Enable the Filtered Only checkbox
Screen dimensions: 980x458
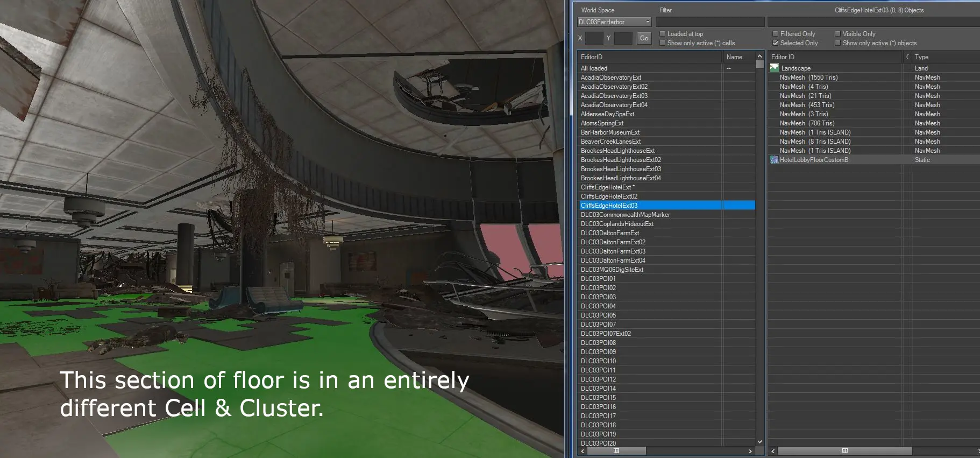coord(776,34)
